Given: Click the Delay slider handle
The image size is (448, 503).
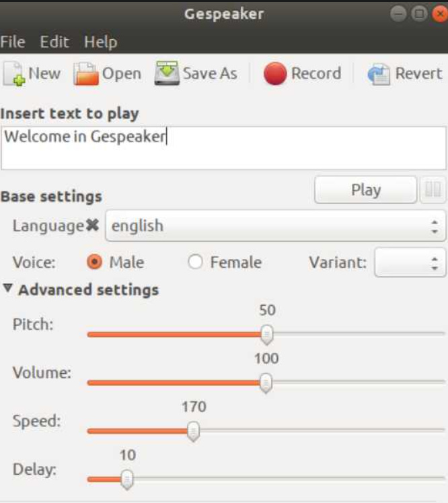Looking at the screenshot, I should click(127, 479).
